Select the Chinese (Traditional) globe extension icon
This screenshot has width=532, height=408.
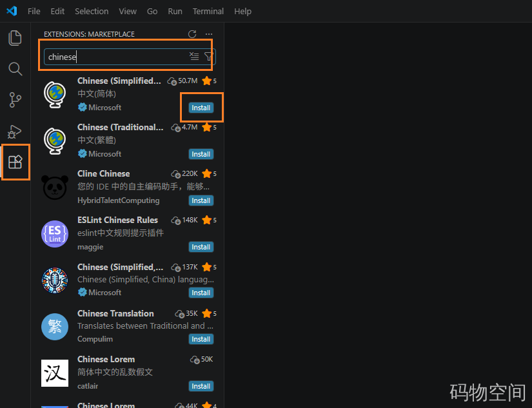point(55,141)
